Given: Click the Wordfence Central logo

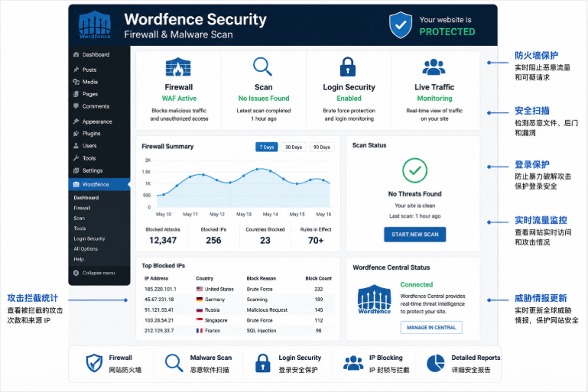Looking at the screenshot, I should (x=374, y=299).
